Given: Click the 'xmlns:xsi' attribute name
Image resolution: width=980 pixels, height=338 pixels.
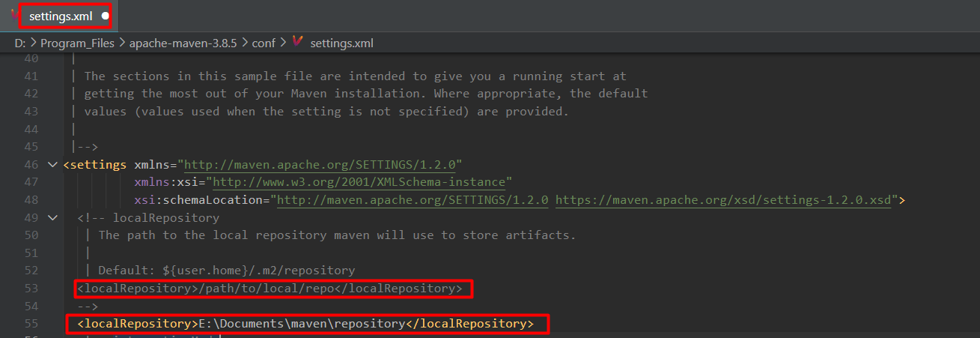Looking at the screenshot, I should (167, 182).
